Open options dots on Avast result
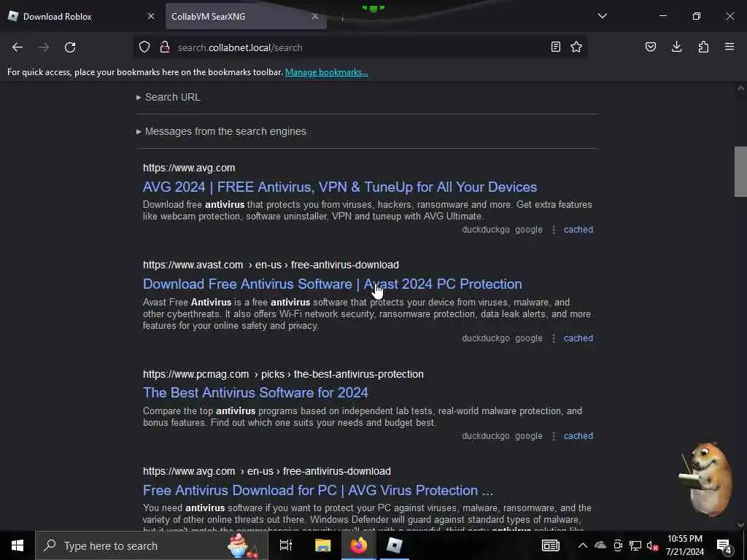Screen dimensions: 747x560 554,338
